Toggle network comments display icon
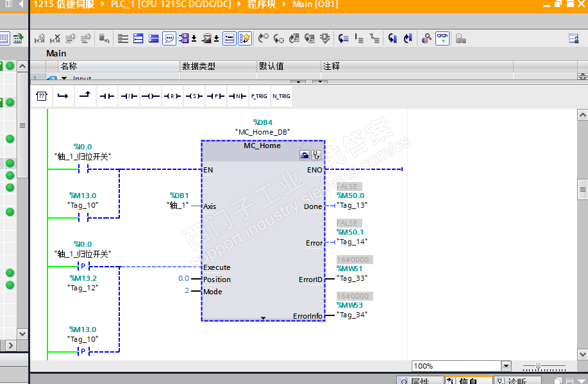 pyautogui.click(x=229, y=38)
